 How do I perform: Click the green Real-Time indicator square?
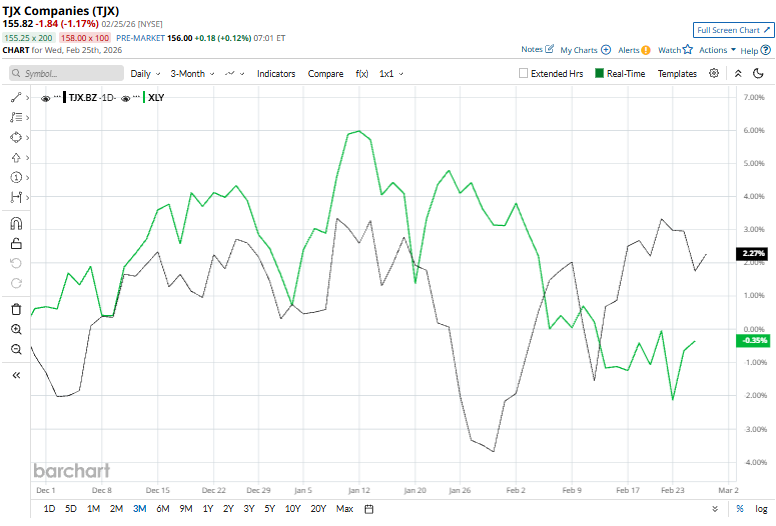599,73
